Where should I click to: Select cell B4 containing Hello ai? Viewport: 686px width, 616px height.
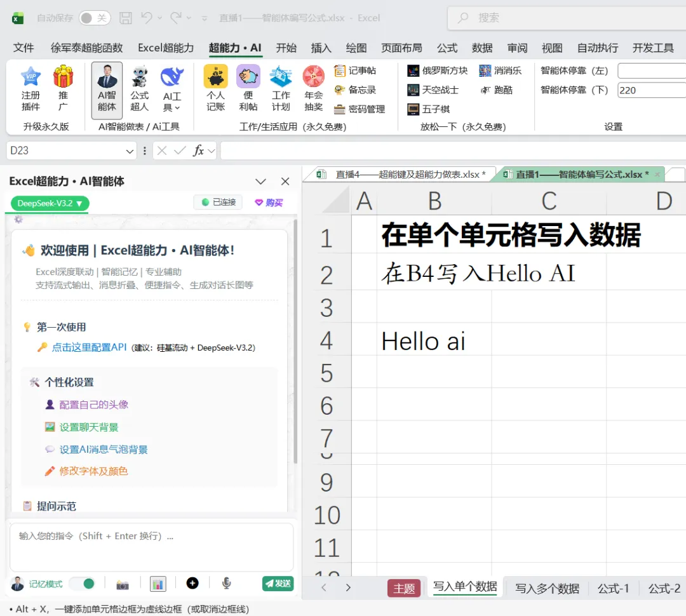(434, 340)
